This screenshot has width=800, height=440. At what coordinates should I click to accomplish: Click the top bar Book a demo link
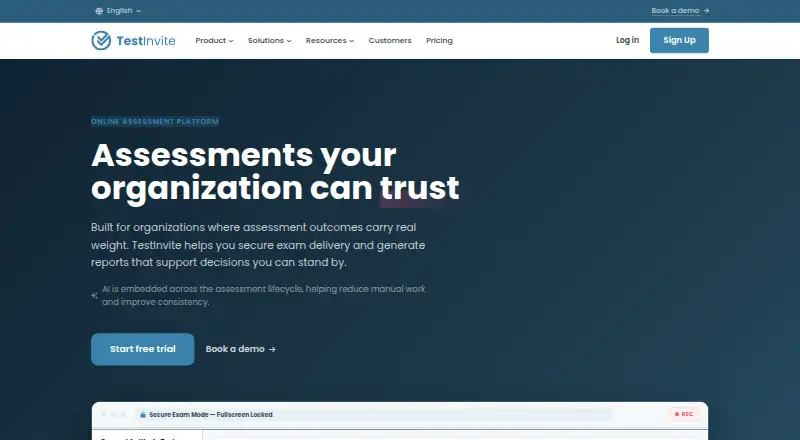675,11
